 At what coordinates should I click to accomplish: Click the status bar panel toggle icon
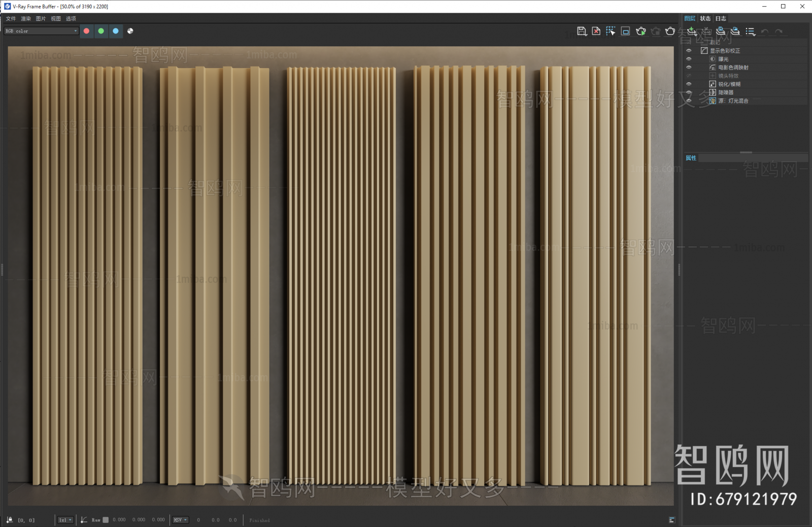coord(672,520)
